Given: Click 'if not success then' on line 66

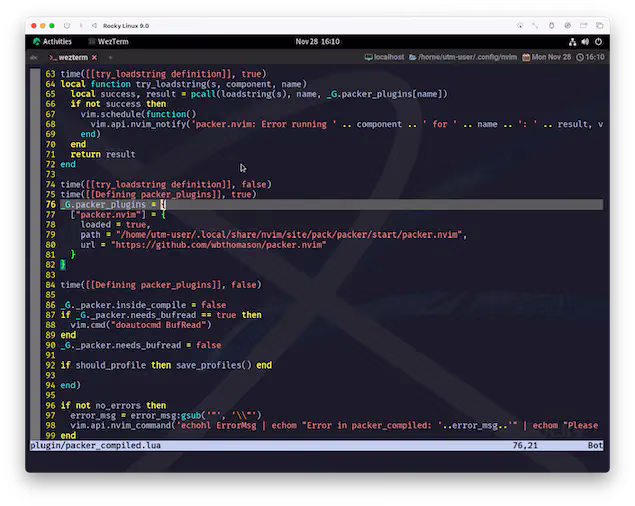Looking at the screenshot, I should tap(118, 104).
